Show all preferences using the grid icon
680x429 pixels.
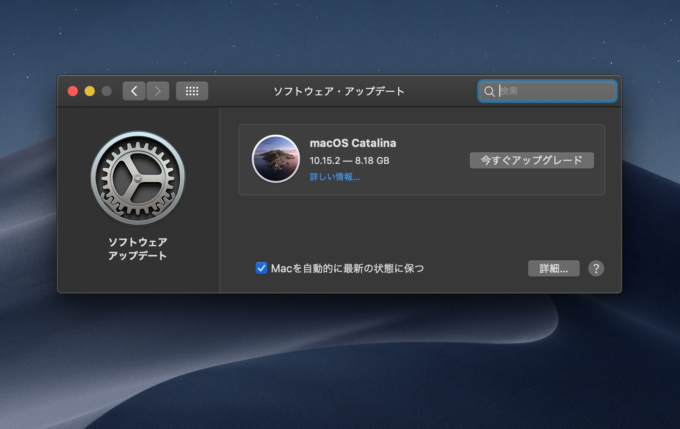[x=192, y=91]
